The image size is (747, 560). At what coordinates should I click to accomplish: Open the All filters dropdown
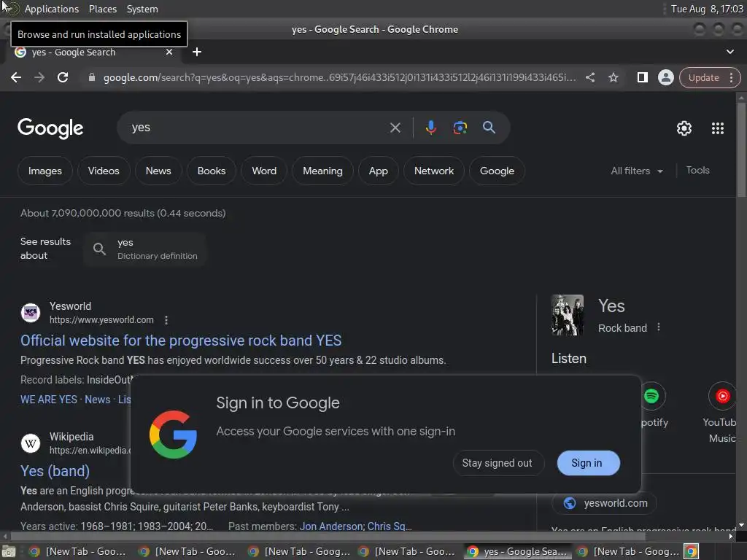coord(636,171)
